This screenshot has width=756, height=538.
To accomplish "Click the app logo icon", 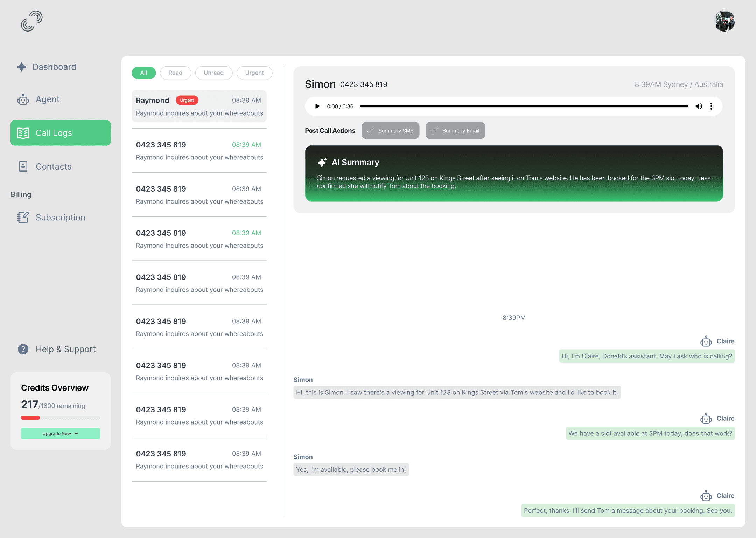I will click(31, 21).
